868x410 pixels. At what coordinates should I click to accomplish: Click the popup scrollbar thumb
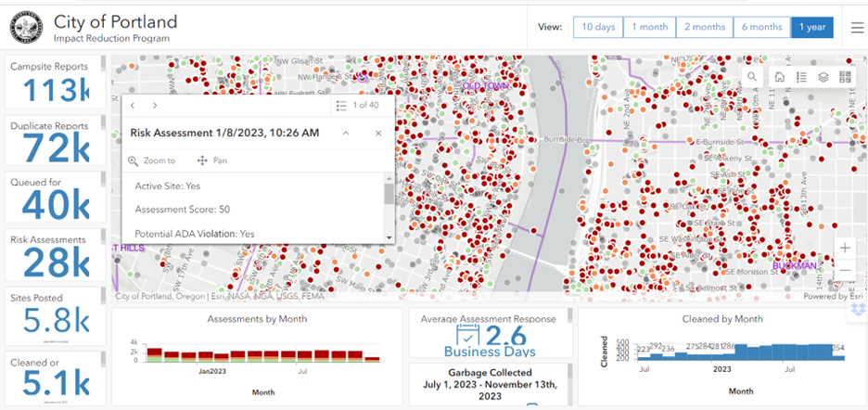tap(389, 194)
